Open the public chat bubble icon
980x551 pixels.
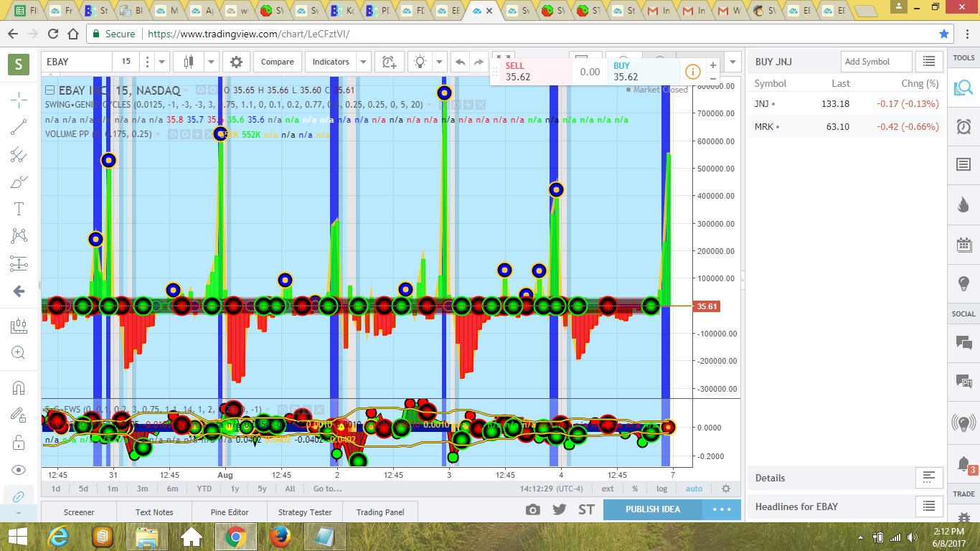pos(963,342)
